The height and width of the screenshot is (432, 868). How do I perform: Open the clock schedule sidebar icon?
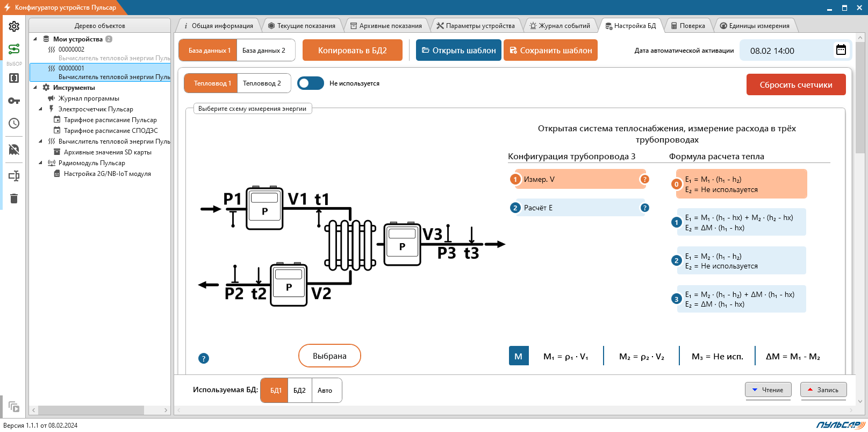tap(14, 123)
